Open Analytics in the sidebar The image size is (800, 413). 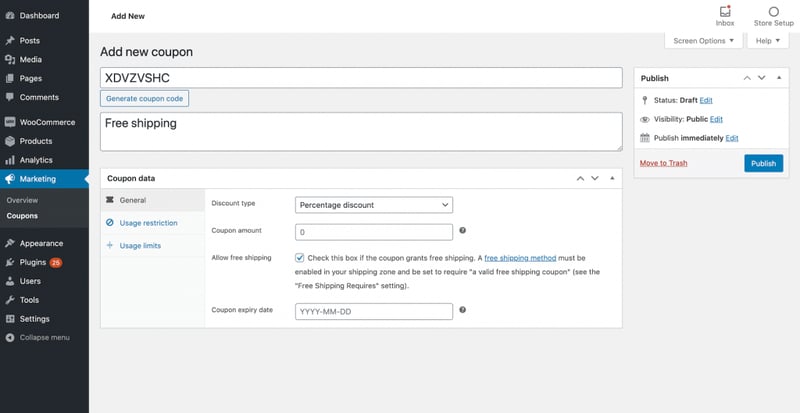(x=35, y=160)
